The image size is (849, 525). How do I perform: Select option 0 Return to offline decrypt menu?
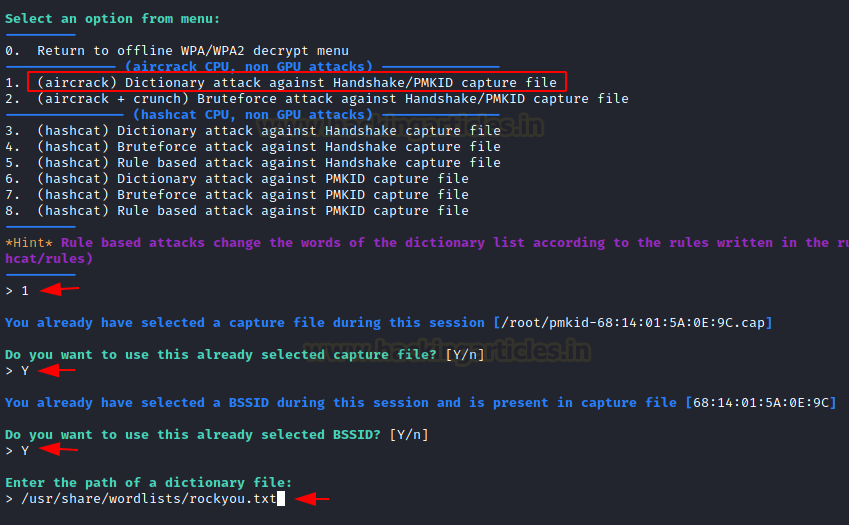click(177, 51)
